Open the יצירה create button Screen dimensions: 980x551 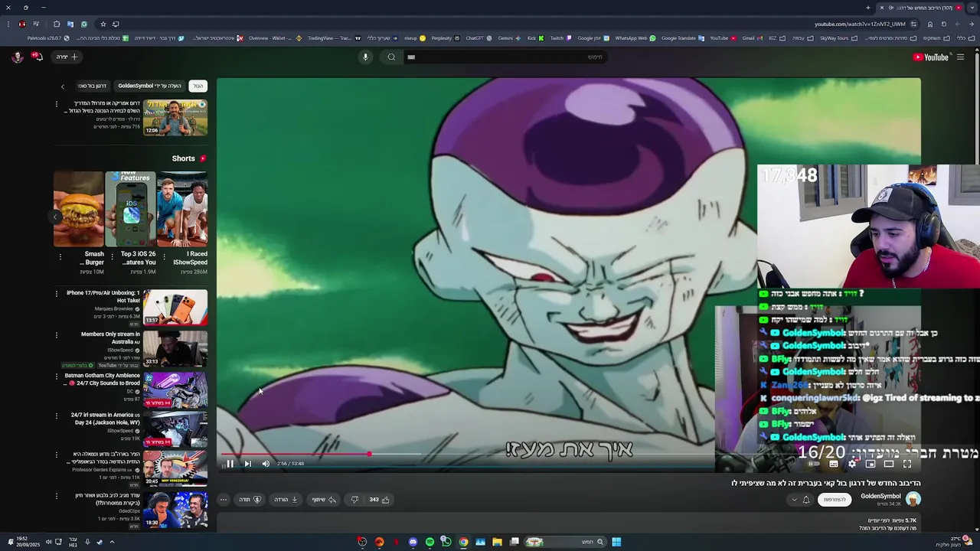[x=67, y=57]
